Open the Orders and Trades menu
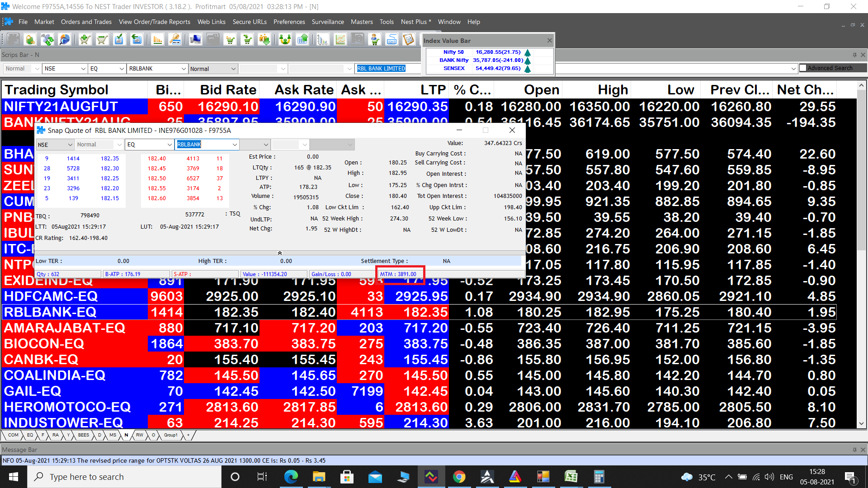This screenshot has width=868, height=488. pos(86,22)
